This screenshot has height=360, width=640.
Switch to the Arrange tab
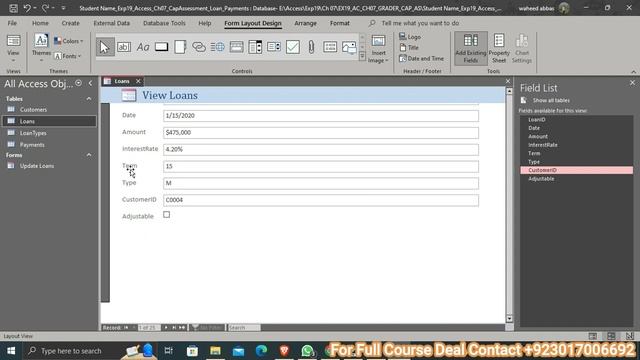click(305, 23)
